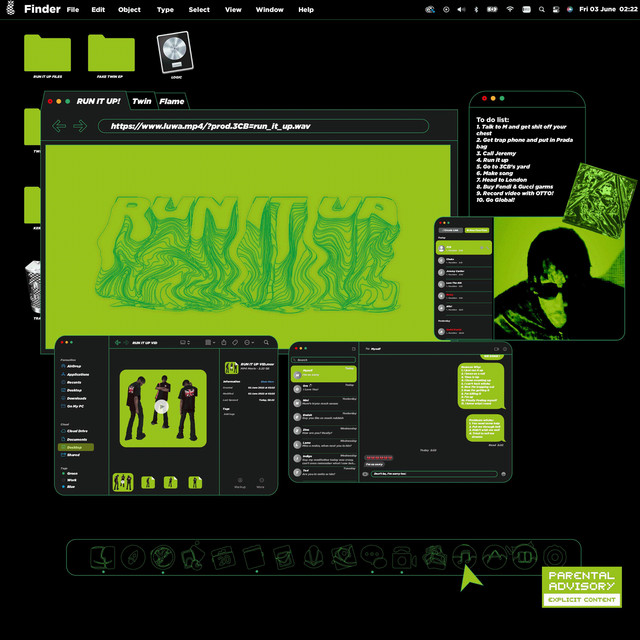Screen dimensions: 640x640
Task: Open the Window menu in menu bar
Action: (269, 9)
